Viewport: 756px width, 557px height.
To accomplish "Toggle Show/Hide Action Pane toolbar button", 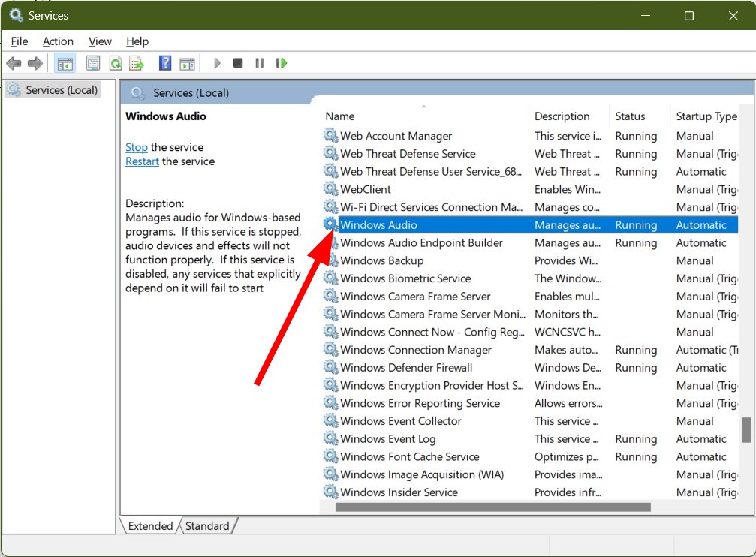I will 187,63.
